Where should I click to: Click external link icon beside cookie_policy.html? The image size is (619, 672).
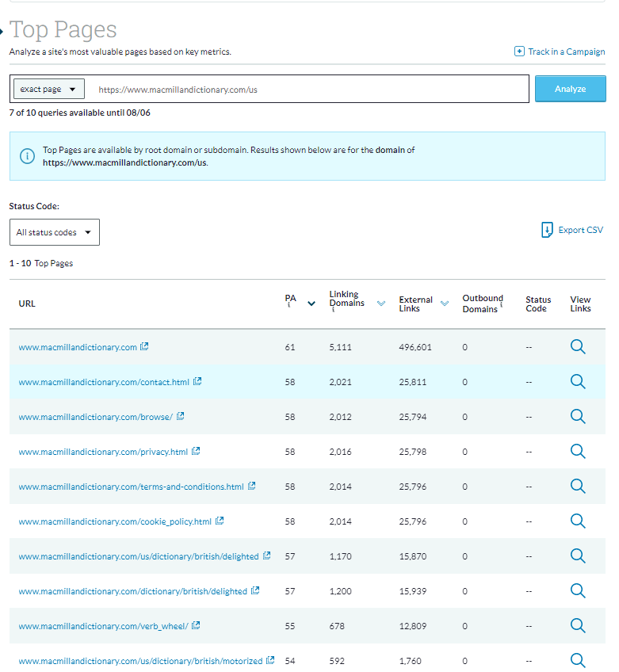220,521
